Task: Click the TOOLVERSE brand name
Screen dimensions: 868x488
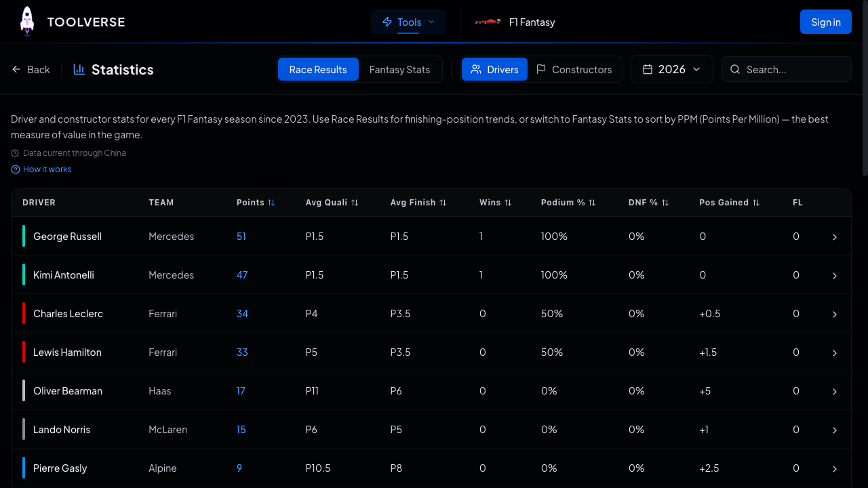Action: point(86,22)
